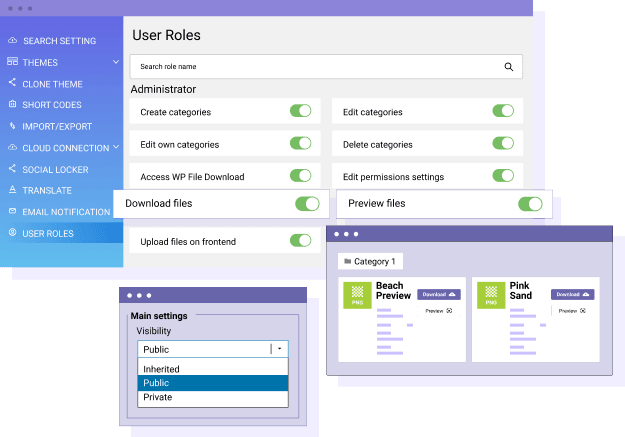Turn off Create categories permission

pyautogui.click(x=300, y=112)
